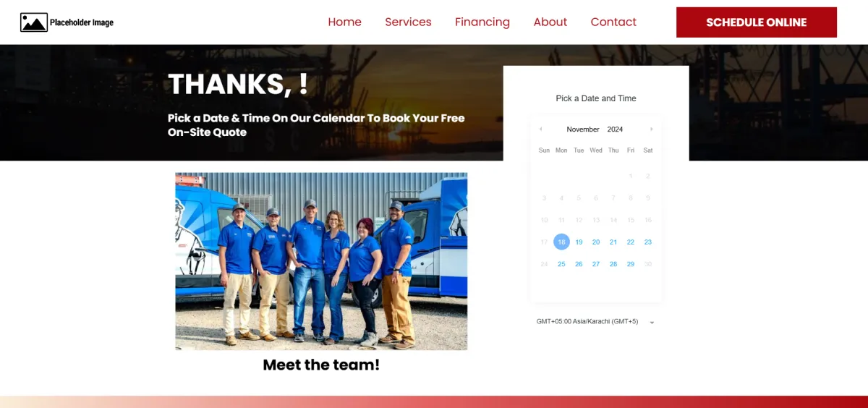Click the SCHEDULE ONLINE button
This screenshot has height=408, width=868.
point(757,22)
